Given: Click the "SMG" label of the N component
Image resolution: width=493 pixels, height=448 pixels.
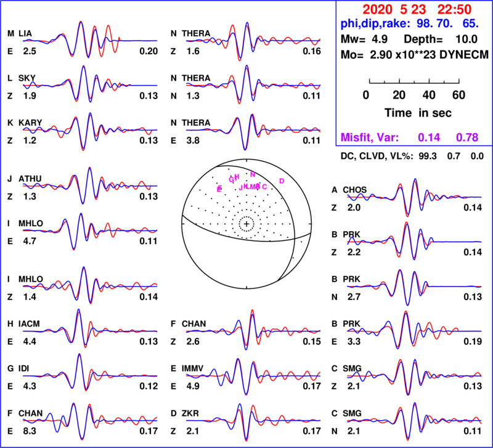Looking at the screenshot, I should 352,413.
